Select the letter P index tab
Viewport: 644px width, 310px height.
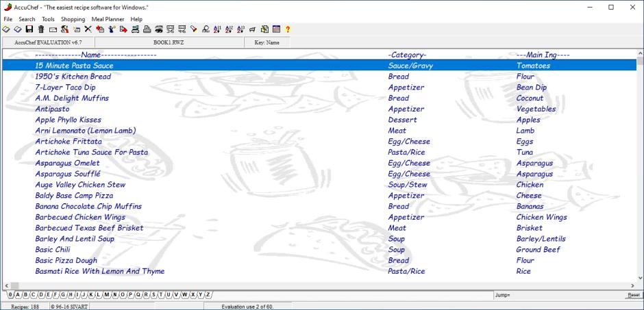pos(130,294)
